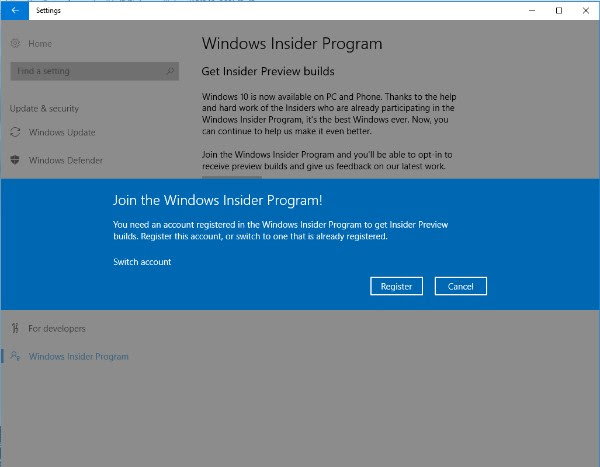Click the Register button
This screenshot has height=467, width=600.
click(396, 286)
